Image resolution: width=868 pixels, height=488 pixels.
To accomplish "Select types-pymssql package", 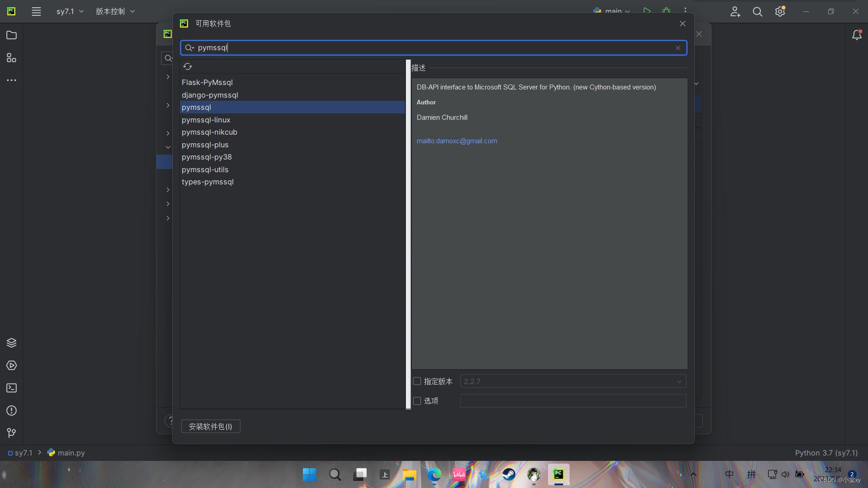I will click(x=292, y=182).
